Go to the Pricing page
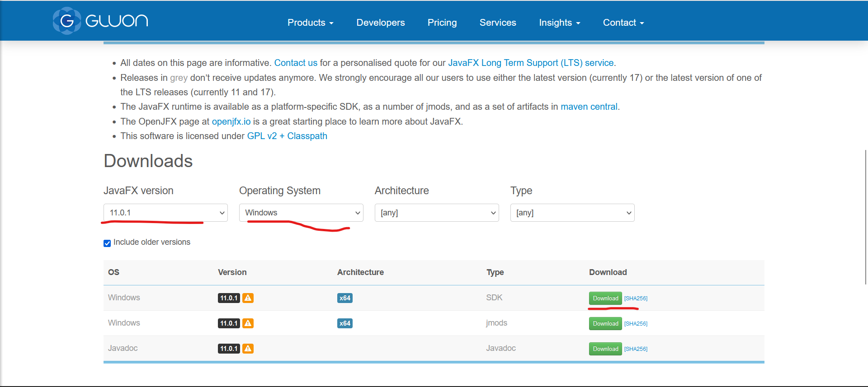The image size is (868, 387). (x=442, y=23)
